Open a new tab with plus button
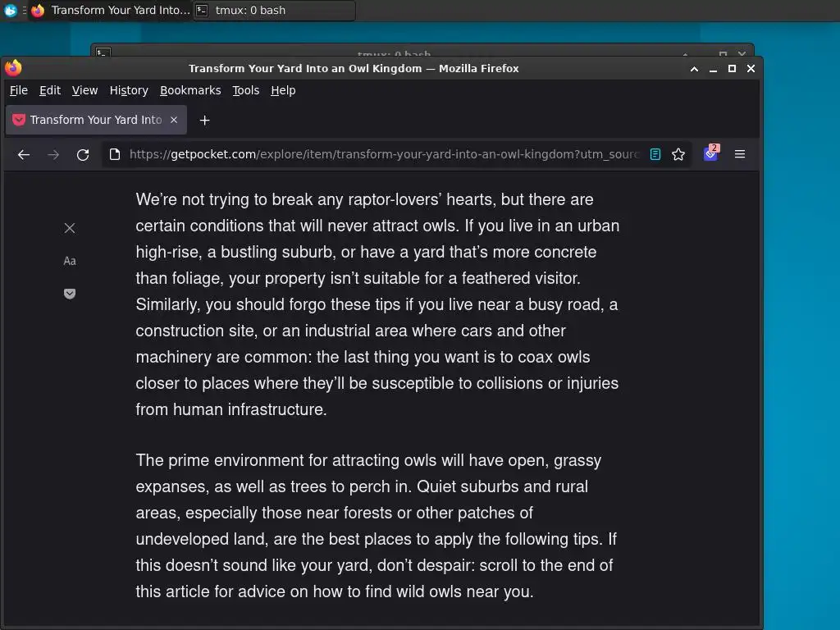The width and height of the screenshot is (840, 630). coord(204,120)
